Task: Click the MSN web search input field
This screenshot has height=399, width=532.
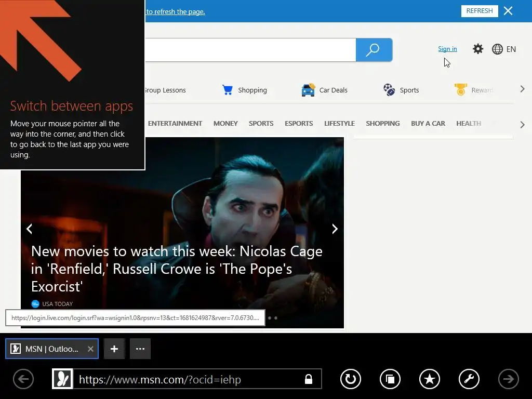Action: (x=250, y=50)
